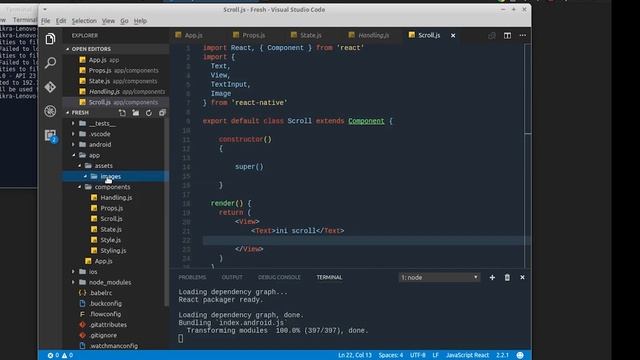Collapse all folders in explorer

(x=162, y=113)
